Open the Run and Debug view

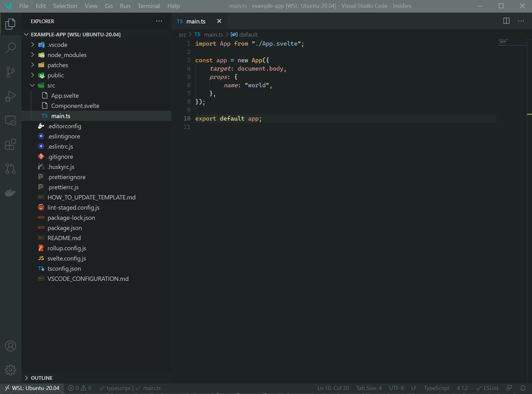click(11, 96)
